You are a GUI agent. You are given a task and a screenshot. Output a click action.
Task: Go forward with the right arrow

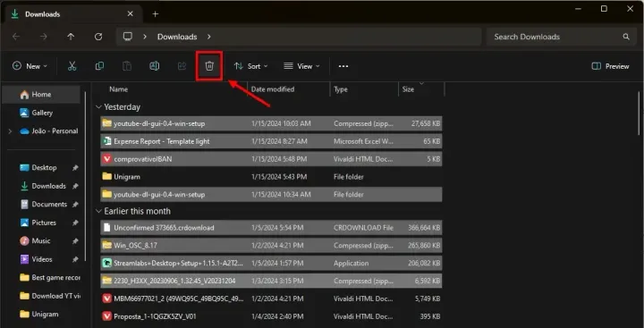pyautogui.click(x=44, y=37)
